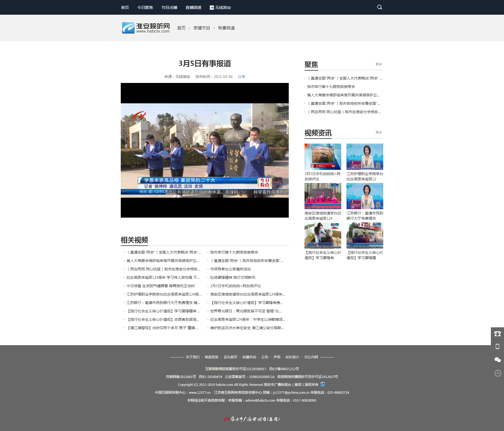Click the search magnifier icon

[x=379, y=7]
